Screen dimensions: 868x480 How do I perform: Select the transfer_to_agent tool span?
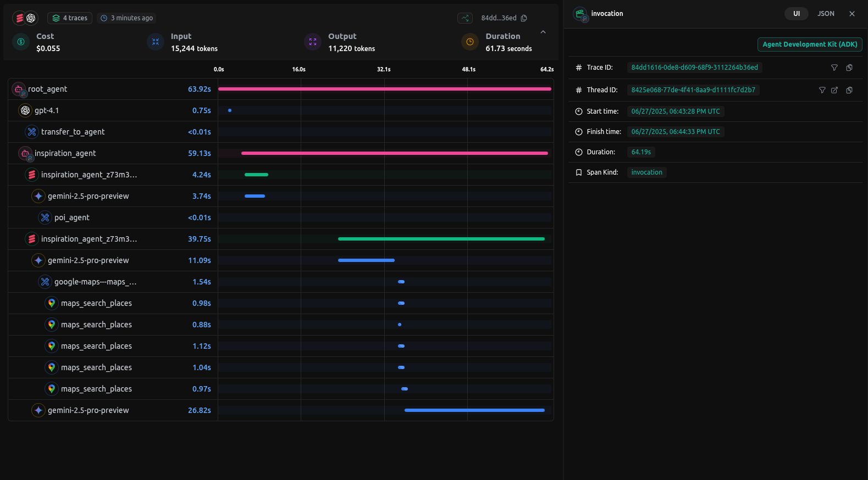(x=73, y=132)
